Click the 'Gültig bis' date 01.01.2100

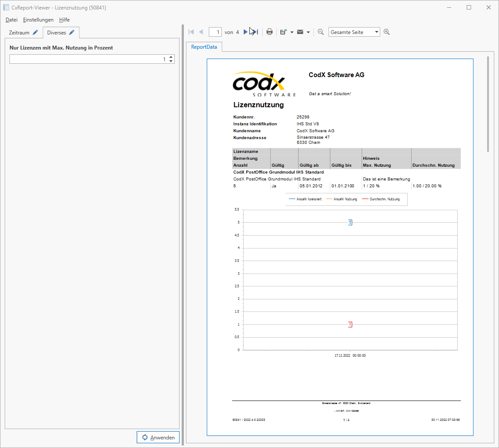(343, 186)
